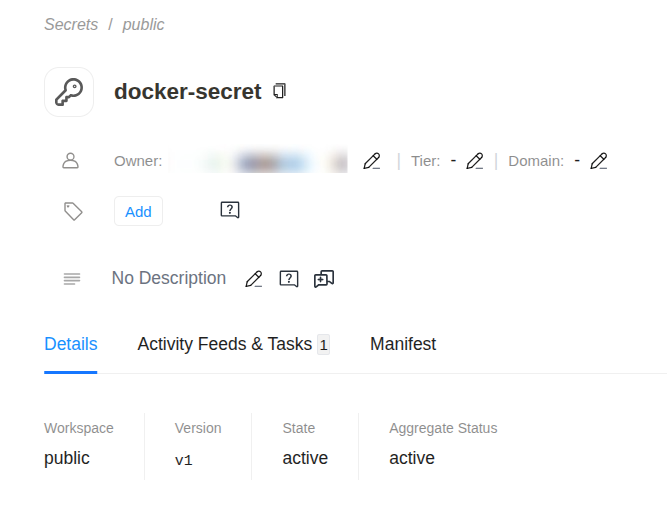
Task: Switch to the Details tab
Action: (71, 344)
